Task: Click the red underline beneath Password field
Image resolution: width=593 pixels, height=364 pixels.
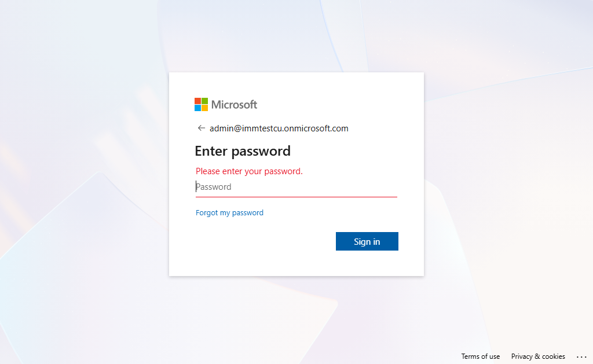Action: (x=296, y=197)
